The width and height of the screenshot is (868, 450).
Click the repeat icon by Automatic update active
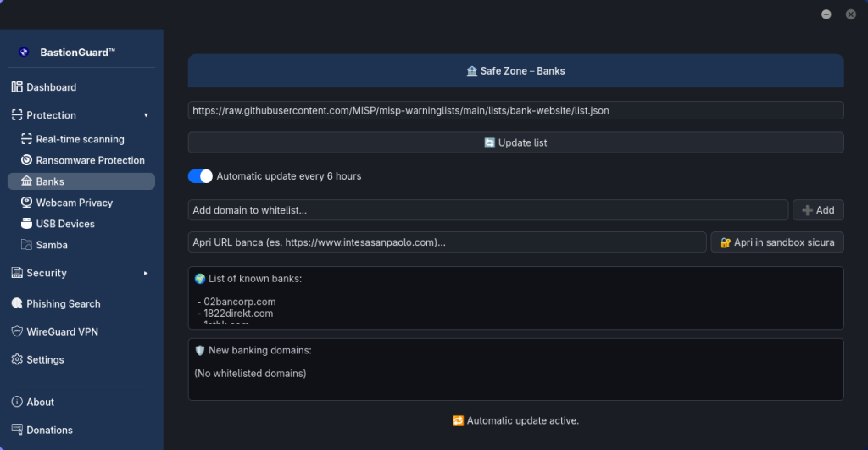(x=459, y=420)
